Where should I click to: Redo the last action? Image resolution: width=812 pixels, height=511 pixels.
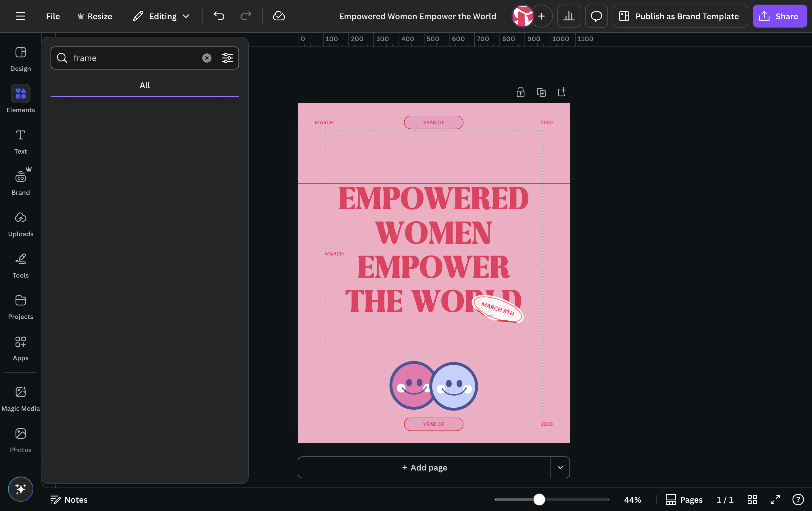point(246,16)
